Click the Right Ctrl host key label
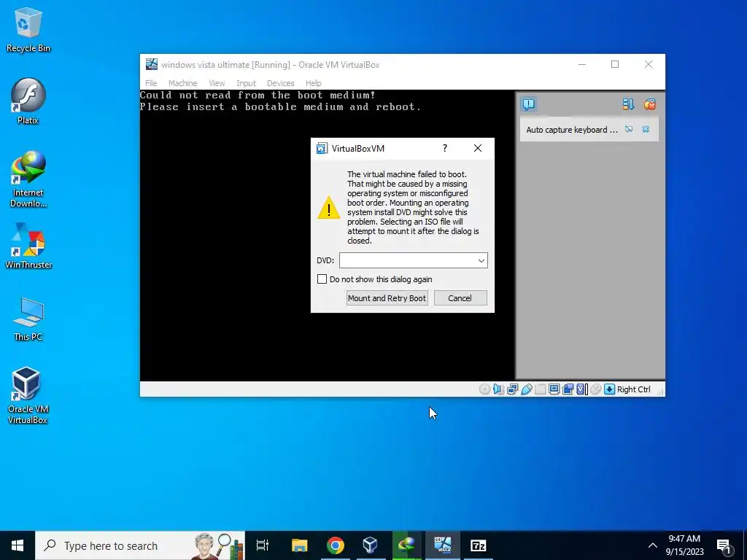The width and height of the screenshot is (747, 560). pos(634,389)
